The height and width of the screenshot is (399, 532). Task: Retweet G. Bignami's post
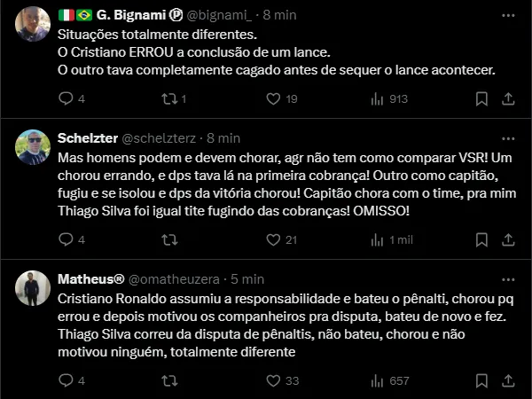[x=168, y=99]
